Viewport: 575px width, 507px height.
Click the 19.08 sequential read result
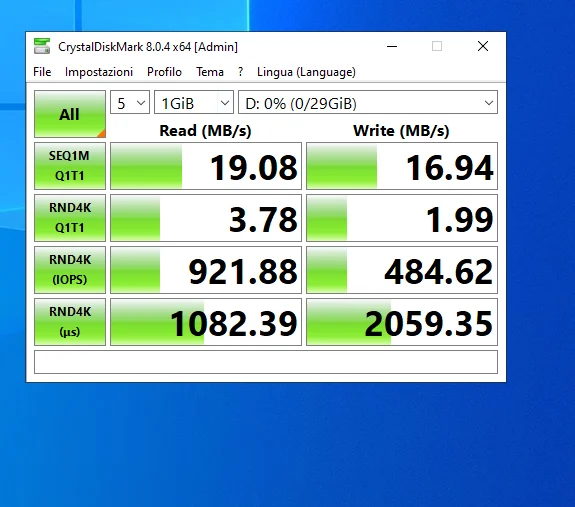(x=206, y=166)
